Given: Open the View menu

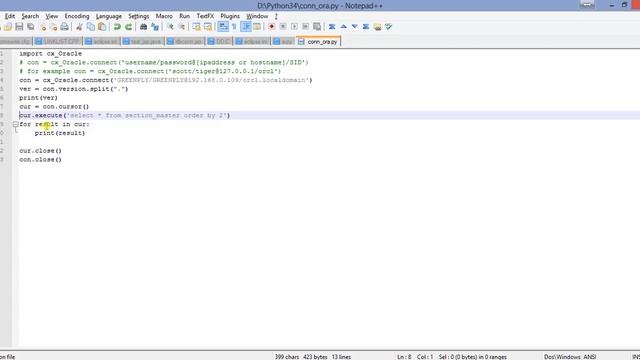Looking at the screenshot, I should click(x=51, y=16).
